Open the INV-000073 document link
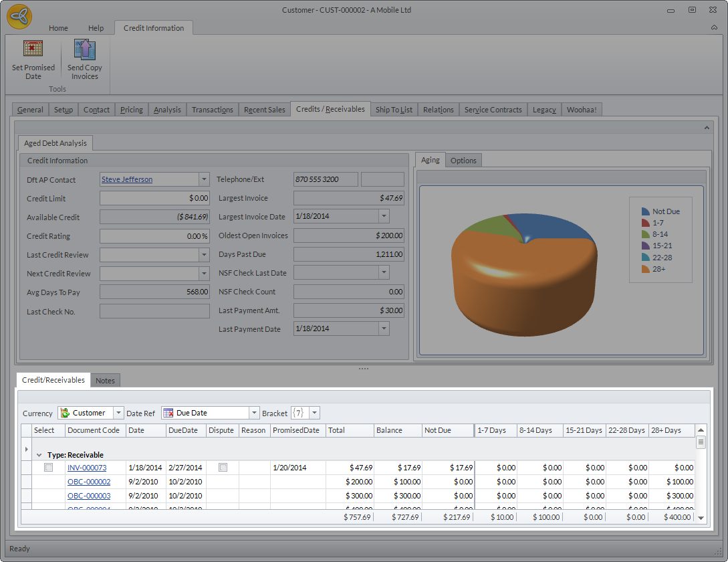The height and width of the screenshot is (562, 728). (87, 468)
